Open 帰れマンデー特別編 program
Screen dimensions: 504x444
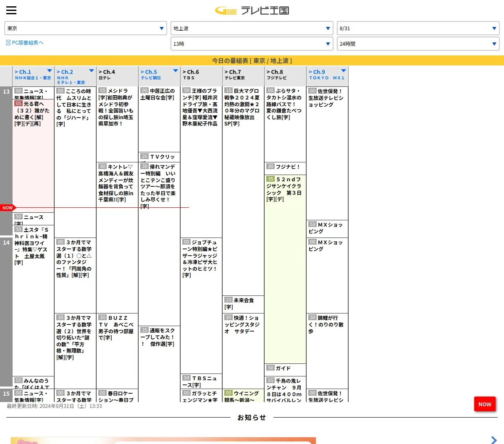coord(159,244)
